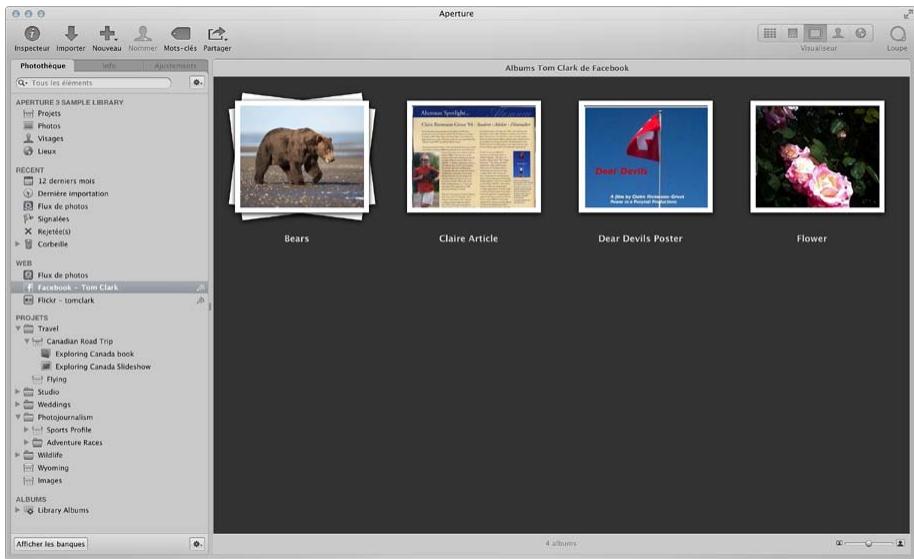
Task: Select the Flying project
Action: [56, 379]
